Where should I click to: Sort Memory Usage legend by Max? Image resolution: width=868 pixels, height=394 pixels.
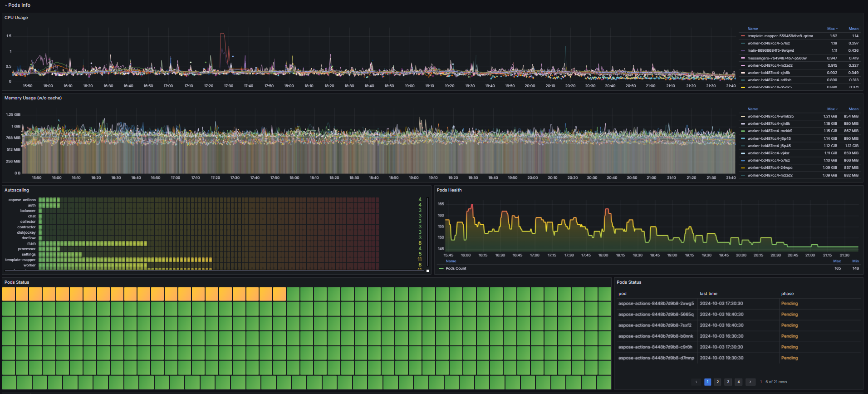pyautogui.click(x=832, y=109)
